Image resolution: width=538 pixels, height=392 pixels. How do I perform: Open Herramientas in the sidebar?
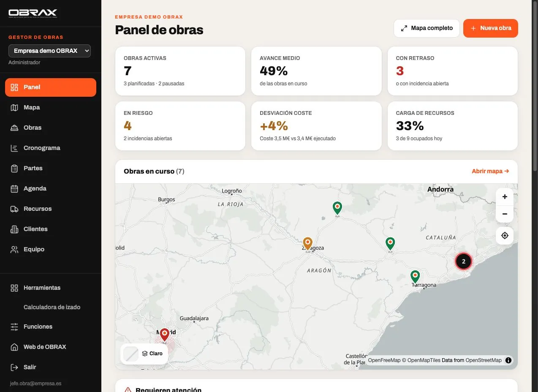(51, 288)
